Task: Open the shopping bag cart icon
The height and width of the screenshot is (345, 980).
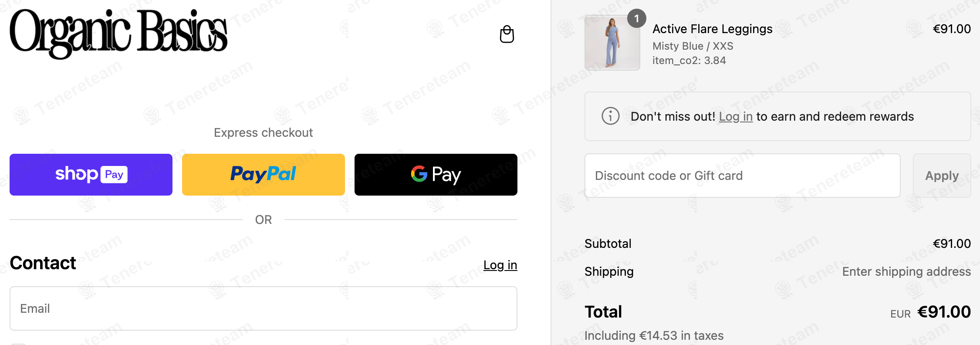Action: 507,34
